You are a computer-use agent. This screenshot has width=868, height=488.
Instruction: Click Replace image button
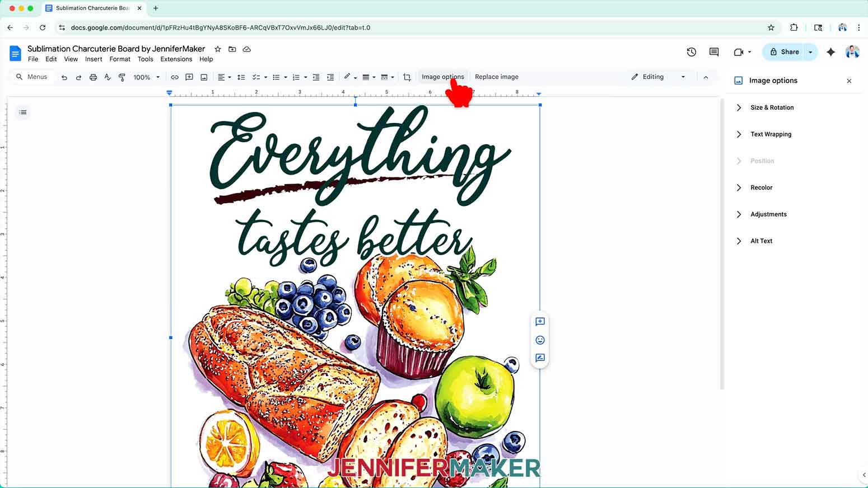pyautogui.click(x=497, y=77)
